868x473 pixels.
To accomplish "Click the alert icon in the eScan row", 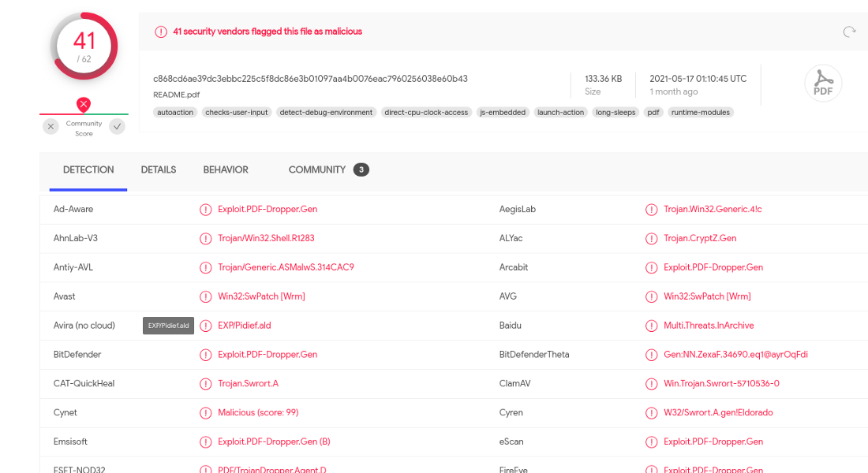I will click(652, 442).
